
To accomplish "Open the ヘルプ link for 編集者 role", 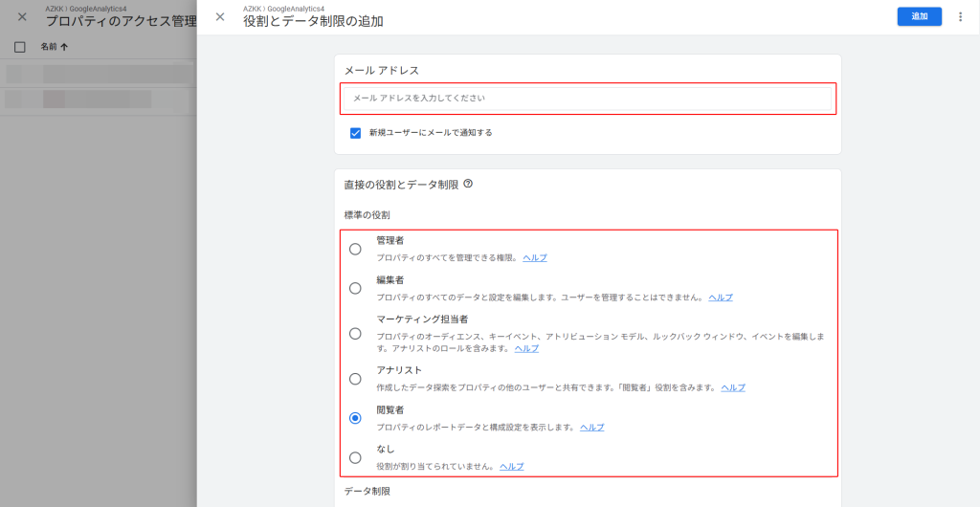I will 720,298.
